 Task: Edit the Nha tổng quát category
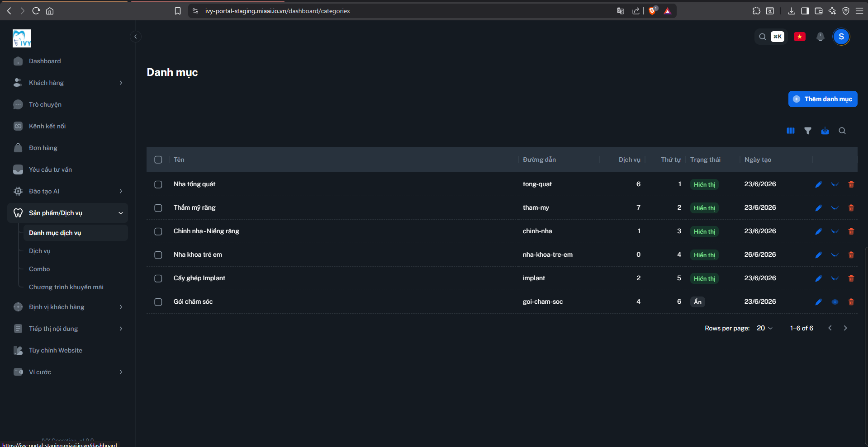point(818,184)
